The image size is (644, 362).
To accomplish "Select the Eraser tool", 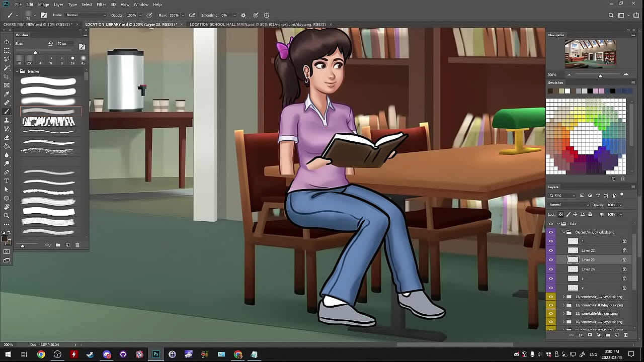I will (x=7, y=137).
